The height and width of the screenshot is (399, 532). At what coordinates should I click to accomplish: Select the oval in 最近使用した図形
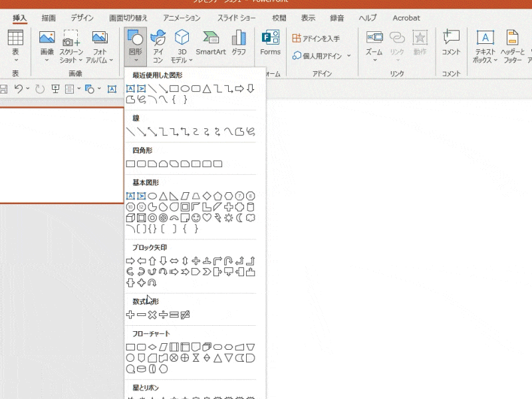coord(185,89)
